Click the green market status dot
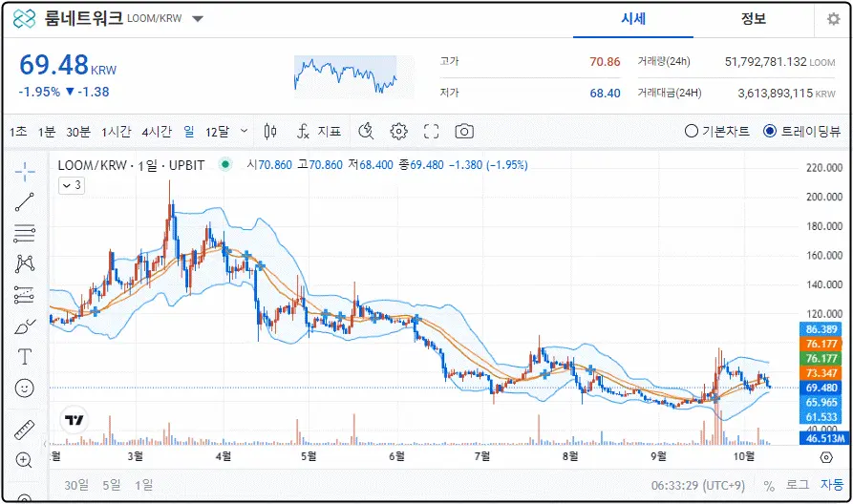 (x=225, y=164)
